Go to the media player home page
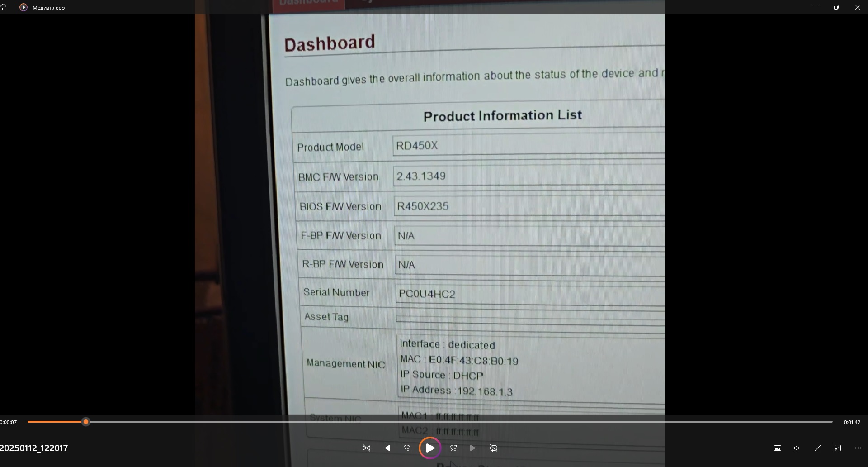 4,7
